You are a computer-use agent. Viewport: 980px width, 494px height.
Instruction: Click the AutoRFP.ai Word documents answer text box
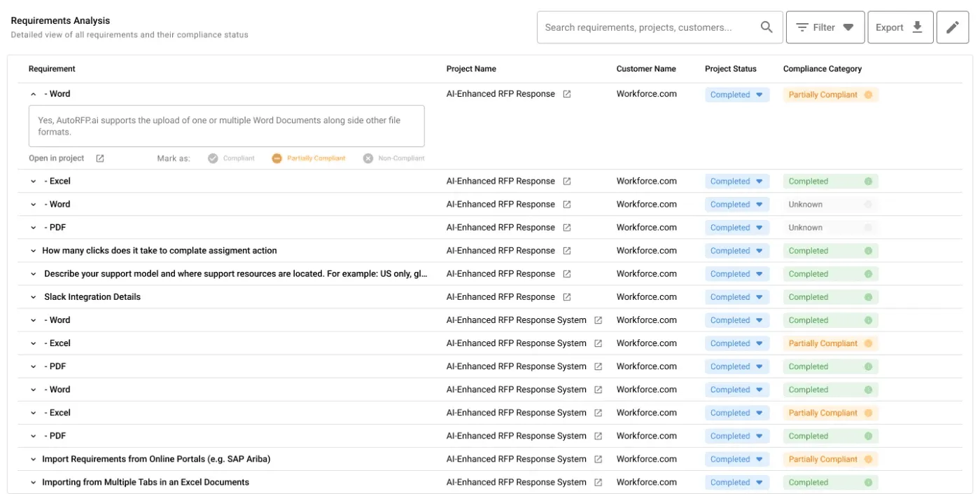coord(227,126)
